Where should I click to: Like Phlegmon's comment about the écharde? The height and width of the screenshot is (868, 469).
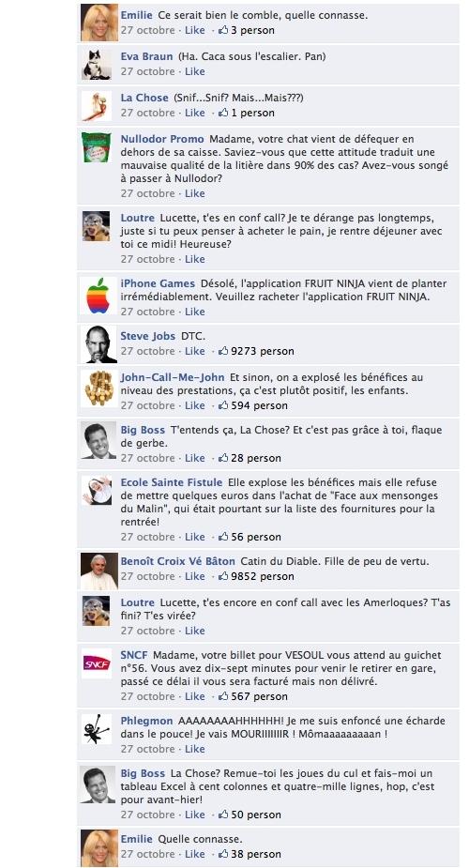click(x=195, y=749)
